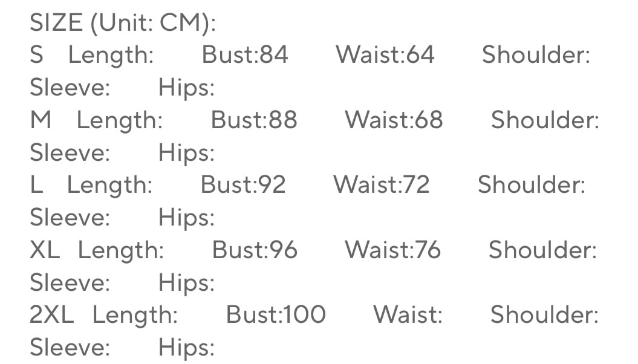Click the "2XL" size label
Viewport: 638px width, 364px height.
click(51, 314)
